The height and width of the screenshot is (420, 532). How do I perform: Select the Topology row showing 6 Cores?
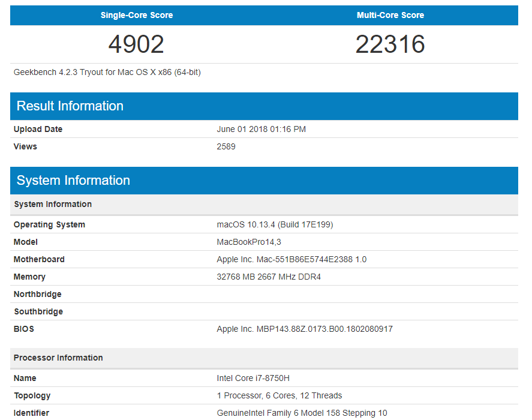click(x=282, y=395)
